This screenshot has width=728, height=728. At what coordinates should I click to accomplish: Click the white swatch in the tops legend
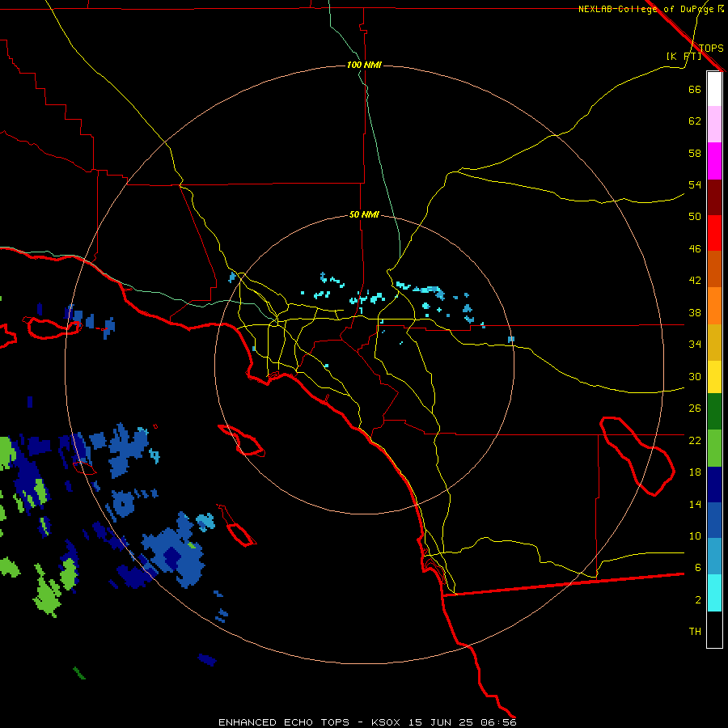coord(714,89)
